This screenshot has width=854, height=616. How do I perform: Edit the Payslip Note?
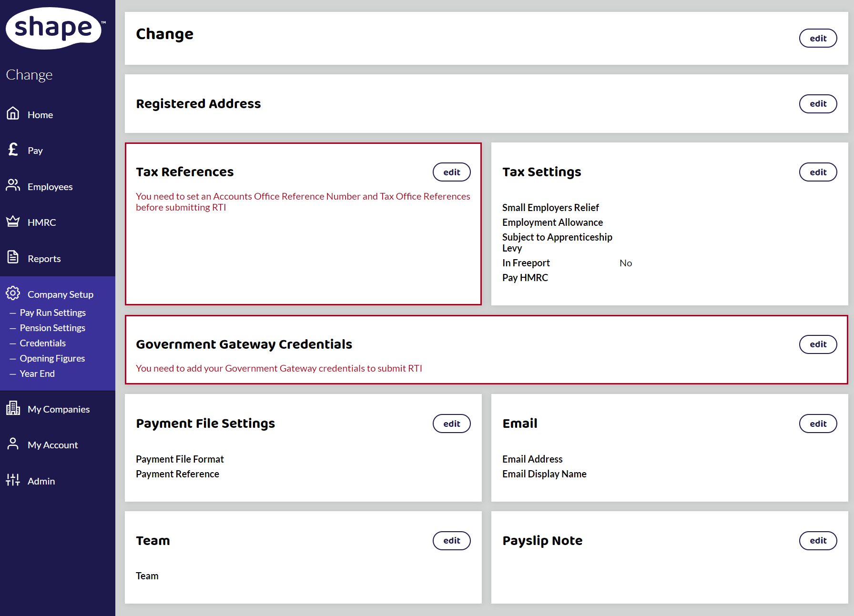click(818, 541)
